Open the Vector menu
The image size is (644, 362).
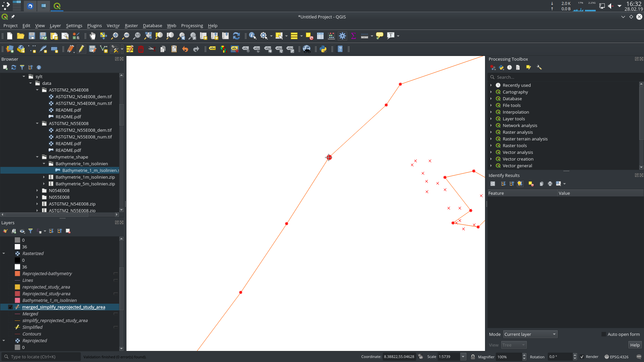[x=113, y=25]
